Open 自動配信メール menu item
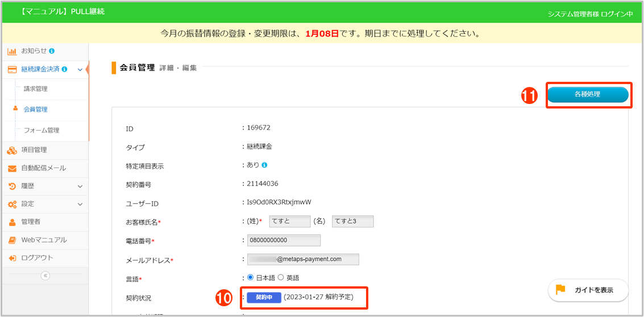 (45, 168)
